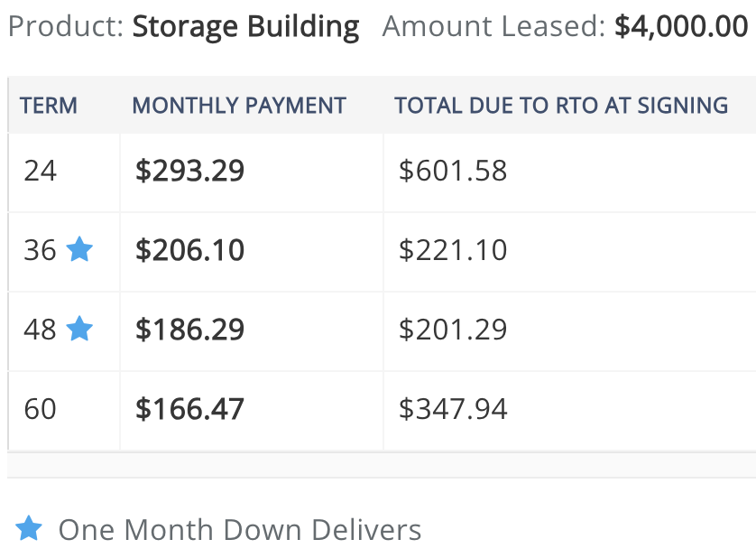The height and width of the screenshot is (558, 756).
Task: Click the $4,000.00 amount leased value
Action: point(681,26)
